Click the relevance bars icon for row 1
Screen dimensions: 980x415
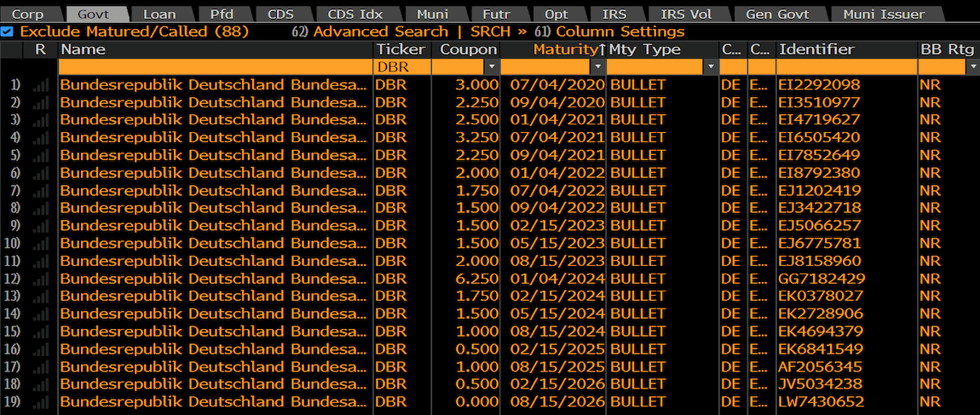(41, 85)
